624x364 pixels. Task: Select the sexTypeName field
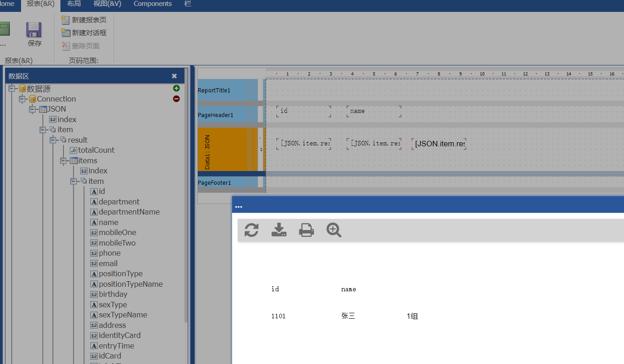(x=119, y=315)
